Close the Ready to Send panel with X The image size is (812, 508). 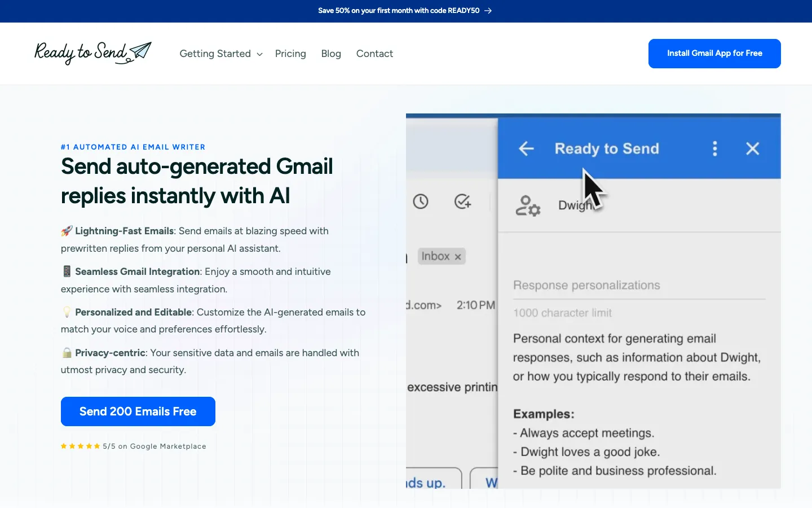point(752,148)
